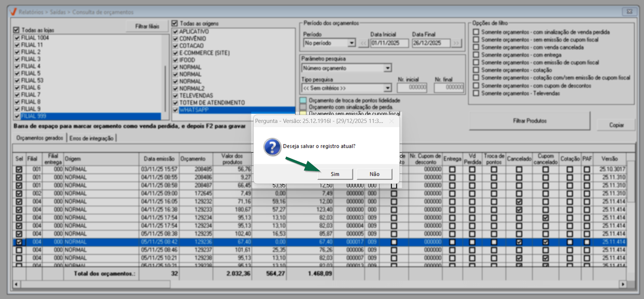Click the right arrow of the horizontal scrollbar
This screenshot has height=299, width=644.
pyautogui.click(x=623, y=284)
